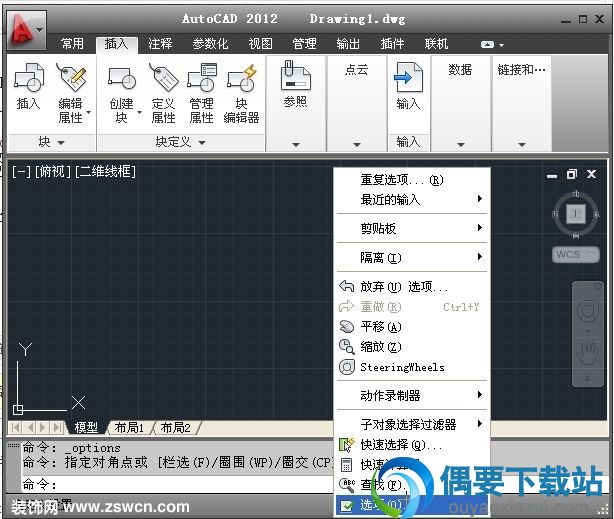Screen dimensions: 614x519
Task: Launch the Block Editor icon
Action: (x=241, y=77)
